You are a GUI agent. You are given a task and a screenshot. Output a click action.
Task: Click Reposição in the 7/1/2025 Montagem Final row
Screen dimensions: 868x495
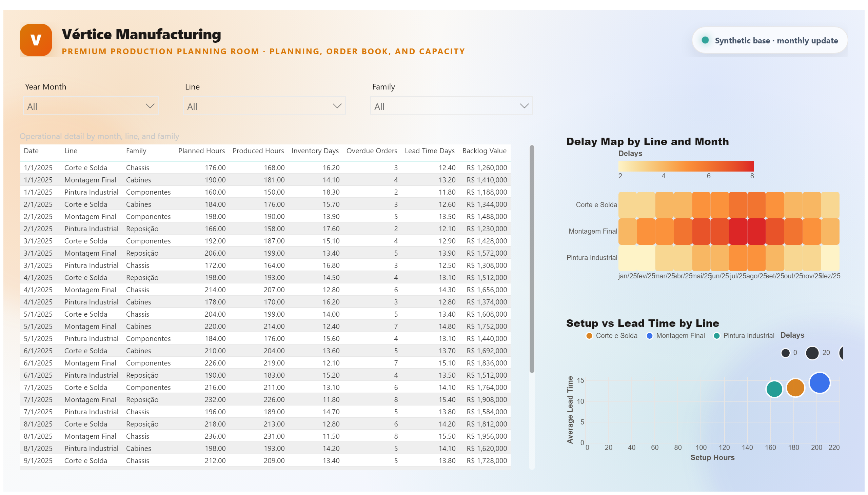(142, 399)
